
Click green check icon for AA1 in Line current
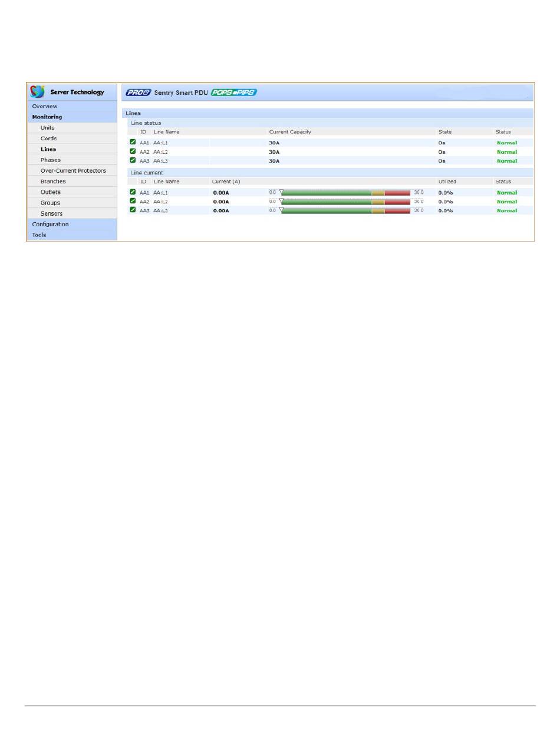(133, 192)
